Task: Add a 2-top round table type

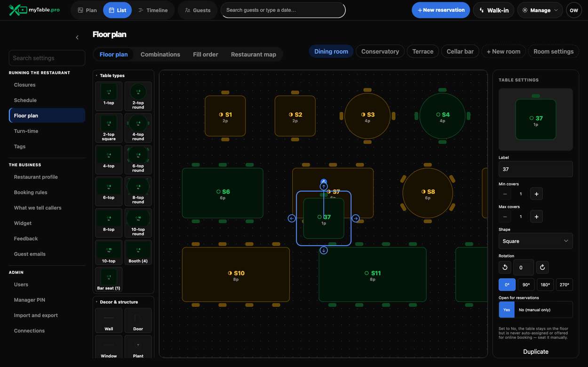Action: (x=138, y=96)
